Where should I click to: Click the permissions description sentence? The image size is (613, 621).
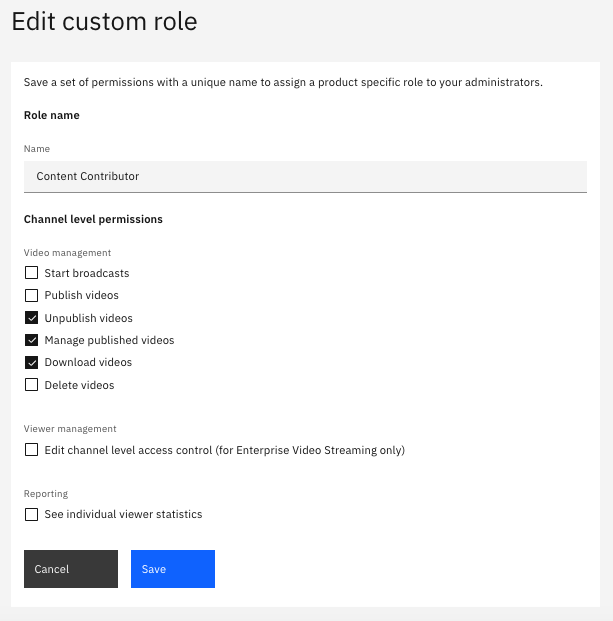(283, 82)
